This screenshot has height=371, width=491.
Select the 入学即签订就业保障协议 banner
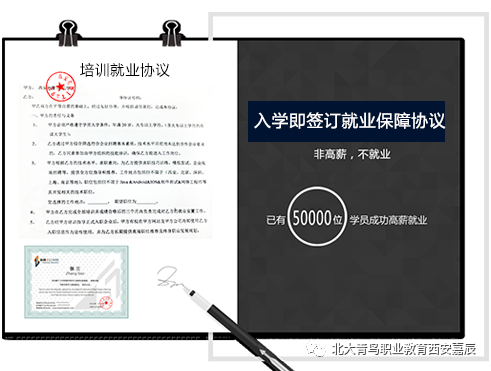tap(346, 121)
